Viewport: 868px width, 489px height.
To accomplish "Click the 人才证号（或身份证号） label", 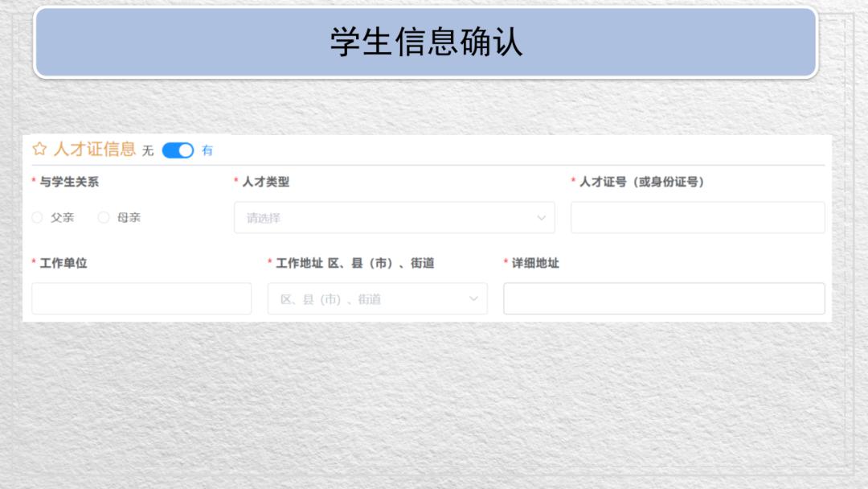I will 641,182.
